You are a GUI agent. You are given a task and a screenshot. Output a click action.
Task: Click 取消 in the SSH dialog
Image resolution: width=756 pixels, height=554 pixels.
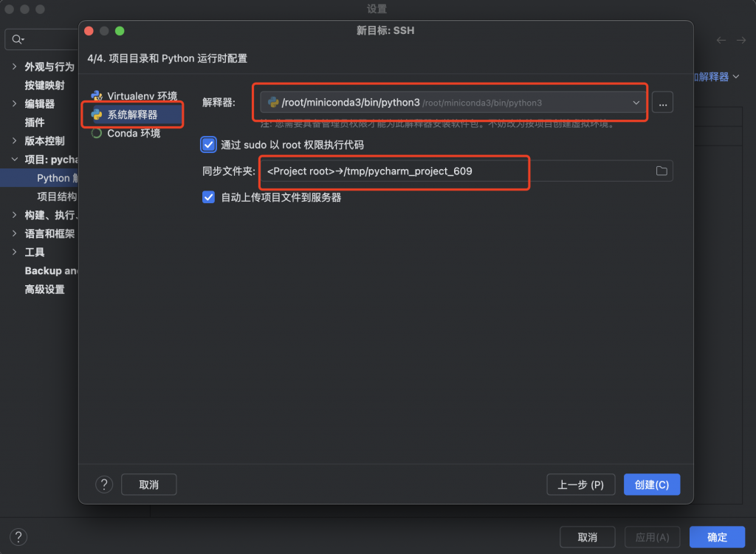[x=148, y=485]
